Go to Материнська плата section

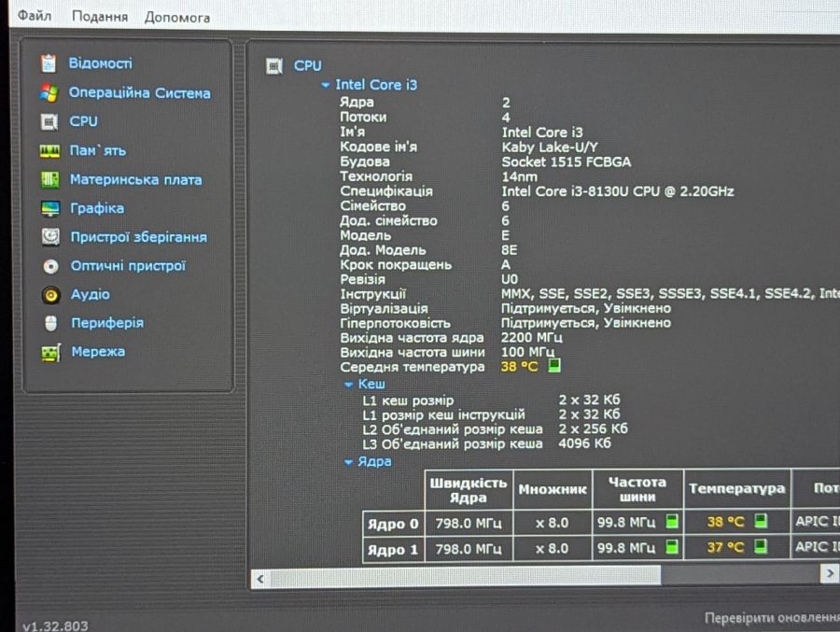pos(136,179)
